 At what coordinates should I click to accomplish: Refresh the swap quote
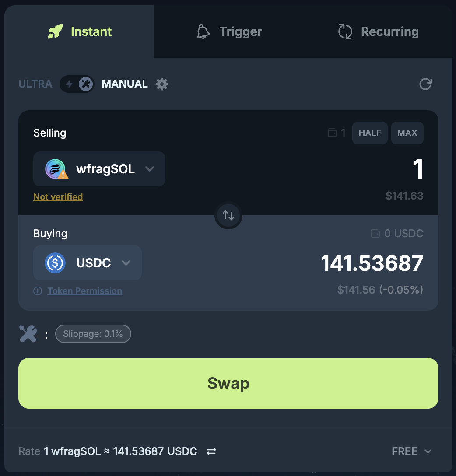(425, 84)
